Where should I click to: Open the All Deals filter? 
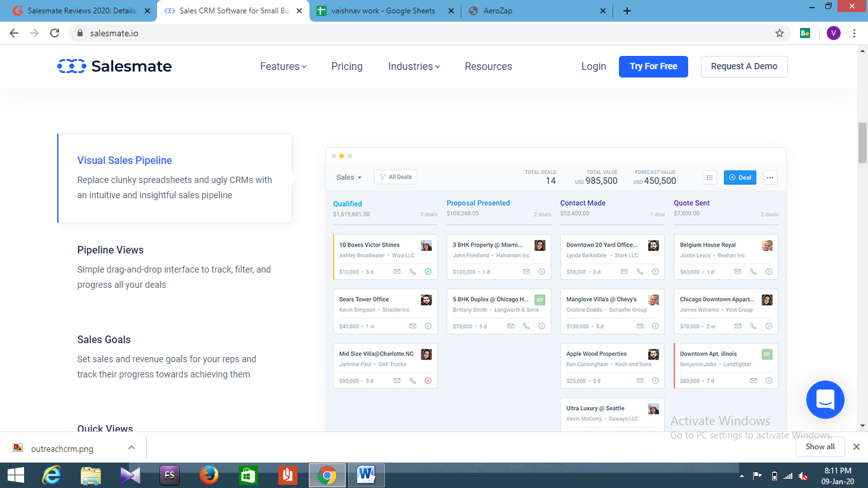[x=396, y=177]
